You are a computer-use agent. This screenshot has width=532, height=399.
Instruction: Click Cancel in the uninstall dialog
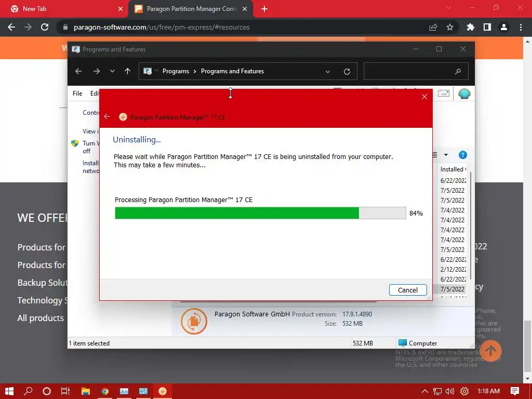(x=407, y=290)
